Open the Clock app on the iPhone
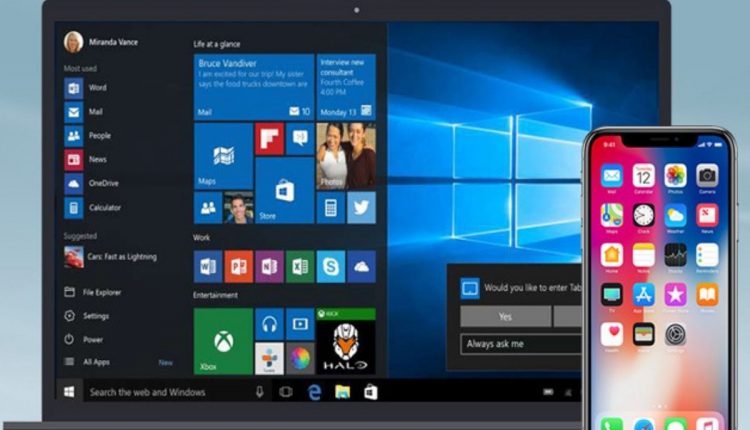 pyautogui.click(x=644, y=215)
